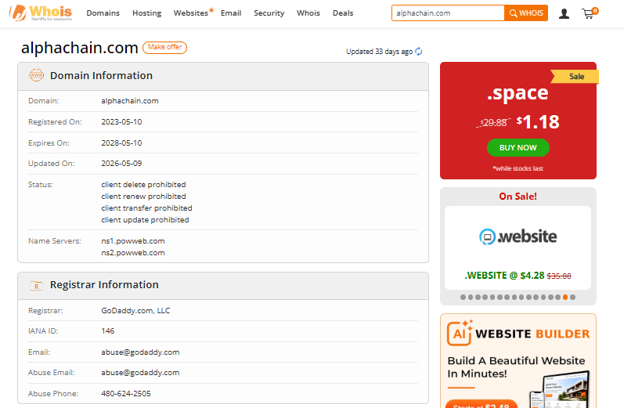Select the active orange carousel dot
624x408 pixels.
point(565,297)
